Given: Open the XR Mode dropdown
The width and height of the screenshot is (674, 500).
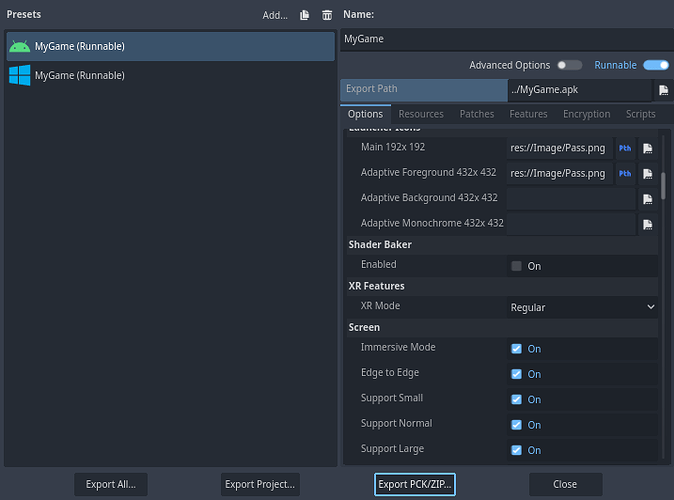Looking at the screenshot, I should click(582, 307).
